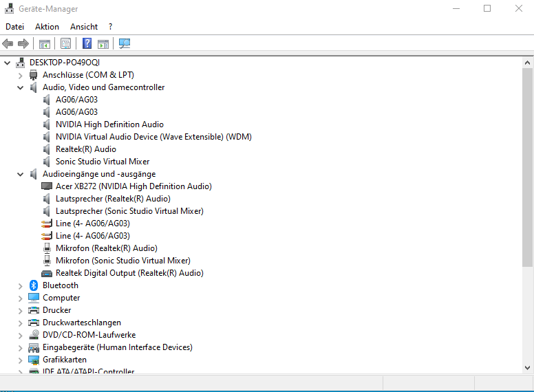Click speaker icon beside Sonic Studio Virtual Mixer

point(47,162)
